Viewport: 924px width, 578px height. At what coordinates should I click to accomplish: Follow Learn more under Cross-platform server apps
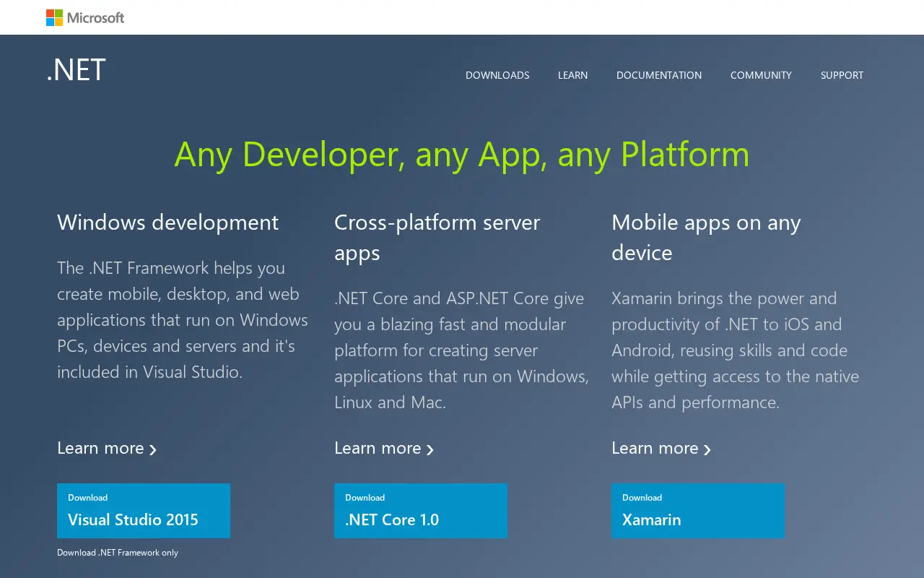click(x=384, y=448)
